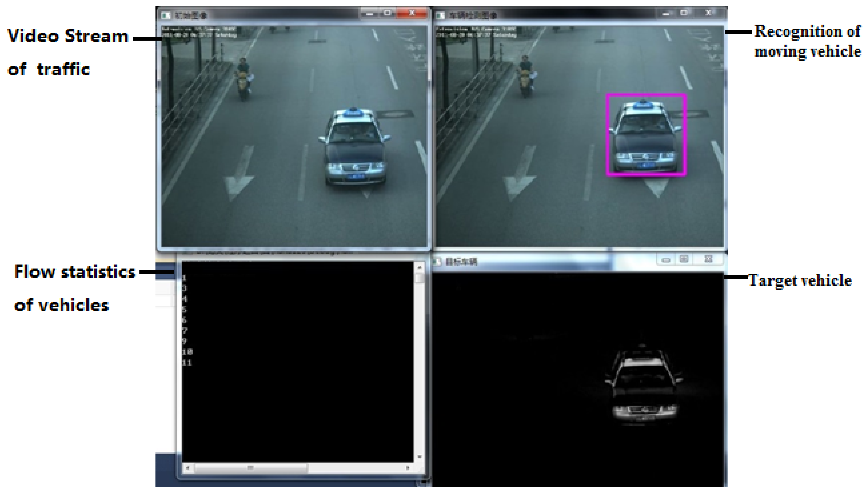Maximize the vehicle recognition window

(684, 13)
